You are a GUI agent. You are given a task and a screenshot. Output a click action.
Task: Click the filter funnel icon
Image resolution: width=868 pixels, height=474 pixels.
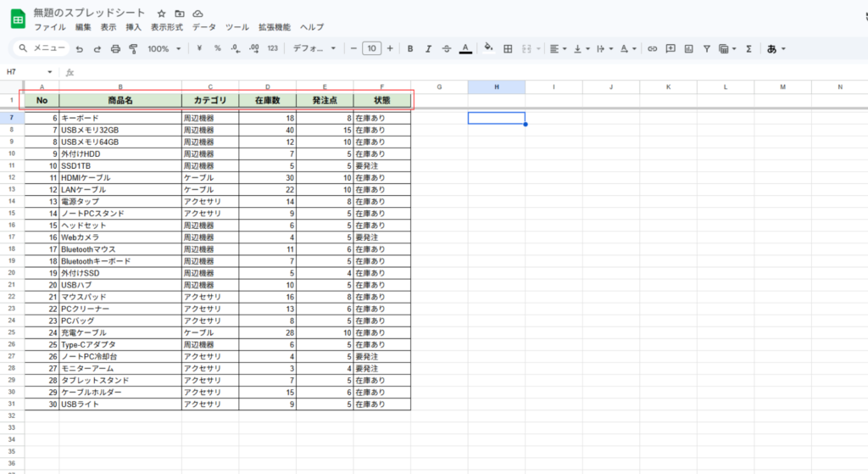707,49
